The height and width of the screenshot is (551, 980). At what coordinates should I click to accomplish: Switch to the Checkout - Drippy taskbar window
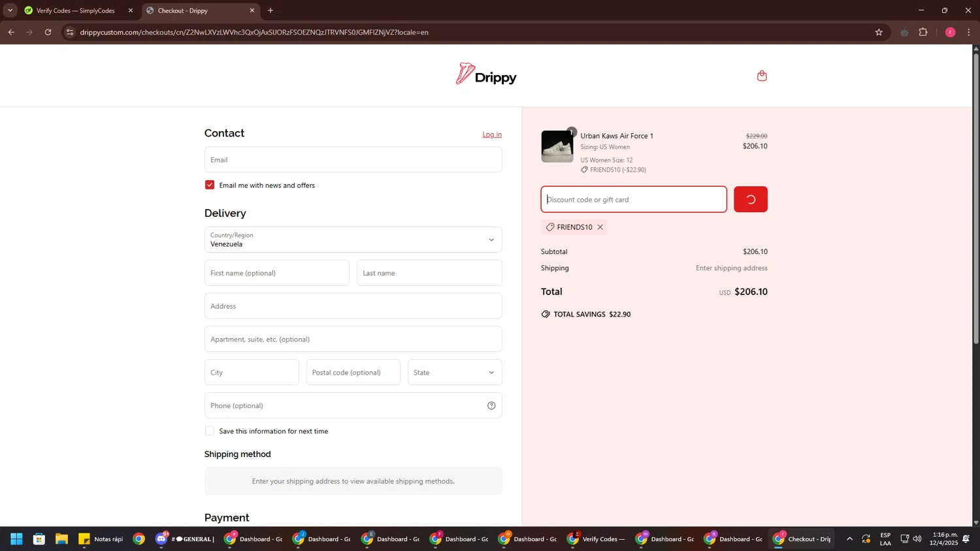click(x=802, y=539)
